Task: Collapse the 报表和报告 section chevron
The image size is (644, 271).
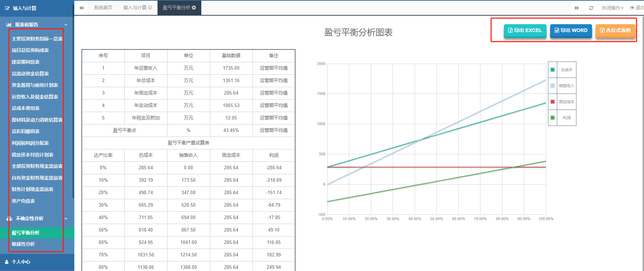Action: [x=66, y=25]
